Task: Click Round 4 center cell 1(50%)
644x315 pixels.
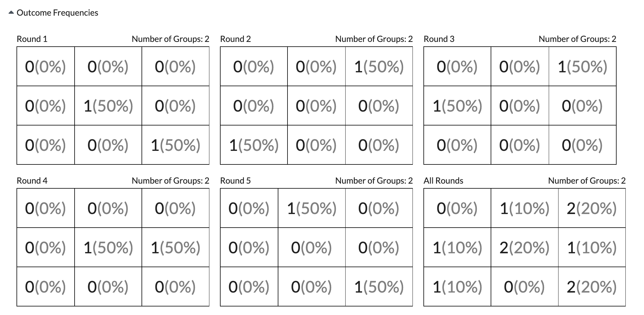Action: 108,247
